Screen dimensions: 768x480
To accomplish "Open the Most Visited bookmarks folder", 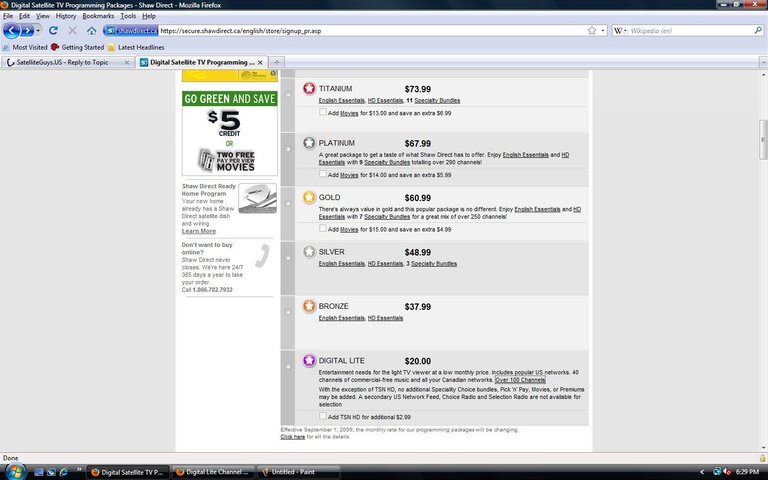I will pos(25,48).
